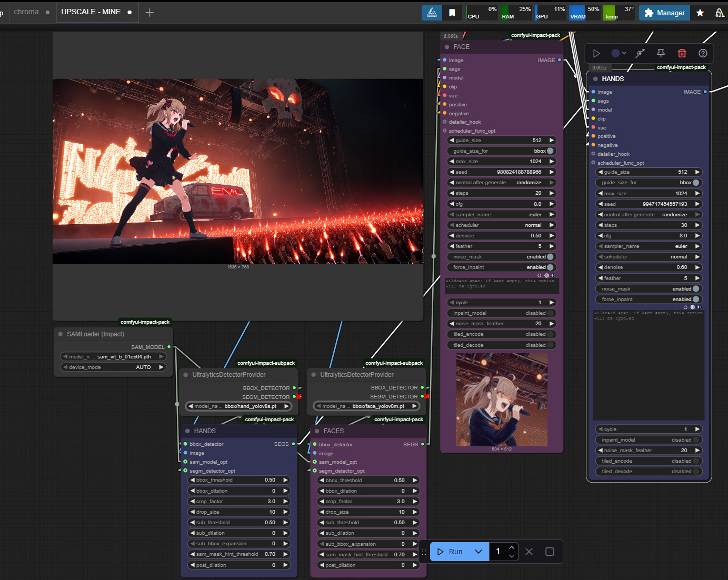Click the SAM_MODEL output slot on SAMLoader
The image size is (728, 580).
click(169, 347)
